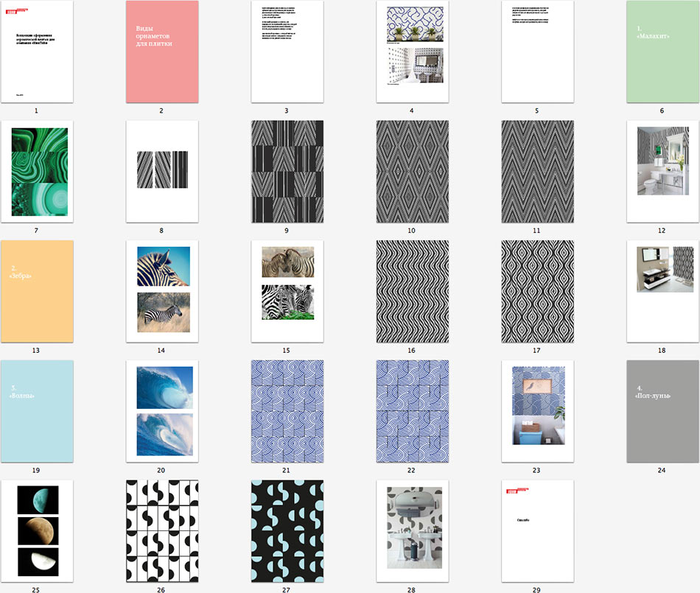
Task: Select the green 'Малахит' section page
Action: [x=662, y=52]
